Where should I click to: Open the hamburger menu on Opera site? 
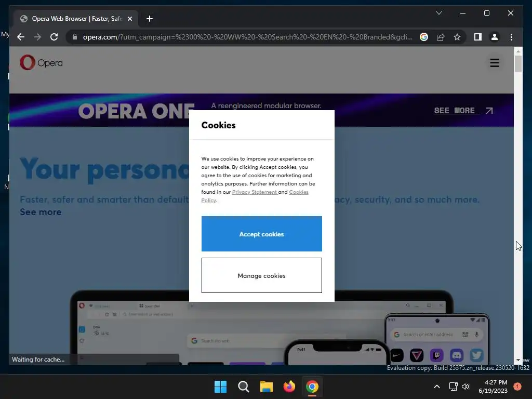click(x=495, y=63)
